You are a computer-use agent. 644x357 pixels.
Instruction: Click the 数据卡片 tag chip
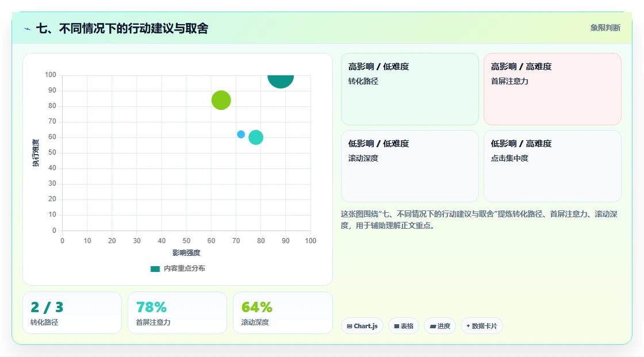point(482,326)
